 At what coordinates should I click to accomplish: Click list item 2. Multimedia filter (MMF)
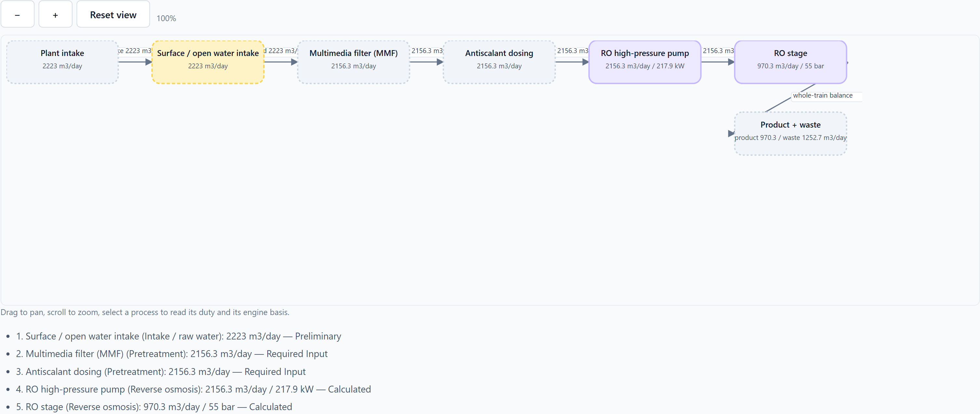pyautogui.click(x=172, y=354)
